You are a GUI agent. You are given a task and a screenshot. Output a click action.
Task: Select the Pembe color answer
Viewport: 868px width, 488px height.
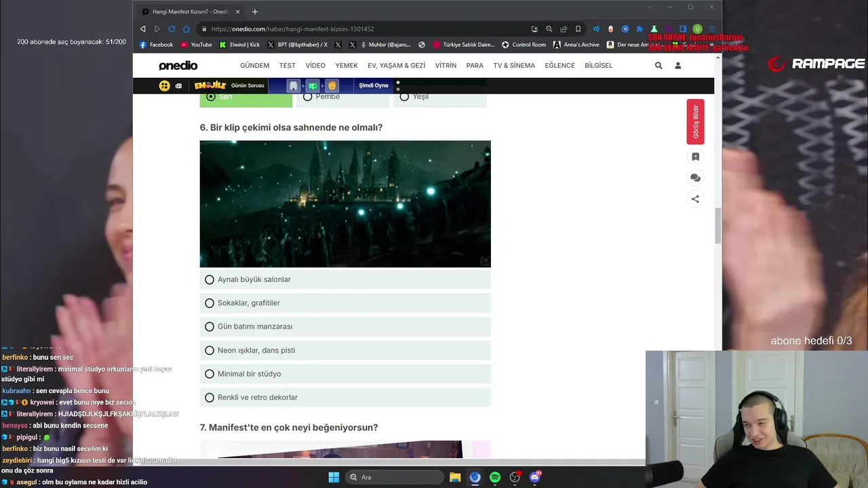(x=343, y=100)
